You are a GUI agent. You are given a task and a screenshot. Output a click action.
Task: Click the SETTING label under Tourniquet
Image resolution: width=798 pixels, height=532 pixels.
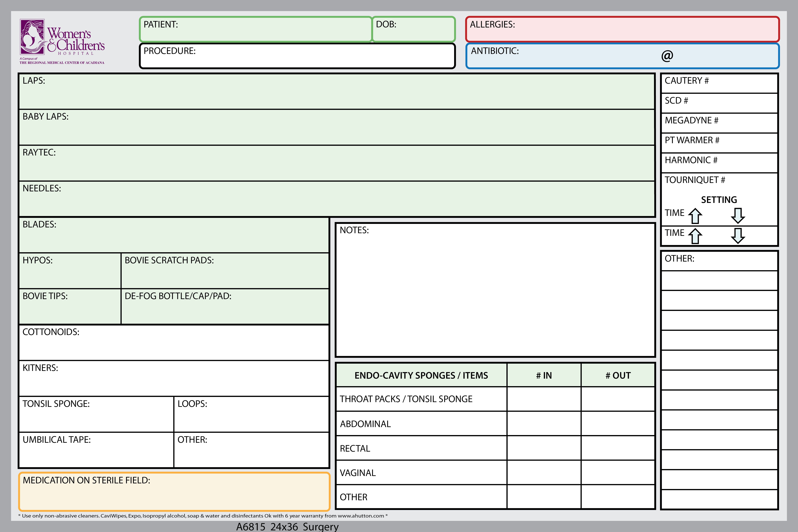click(719, 199)
